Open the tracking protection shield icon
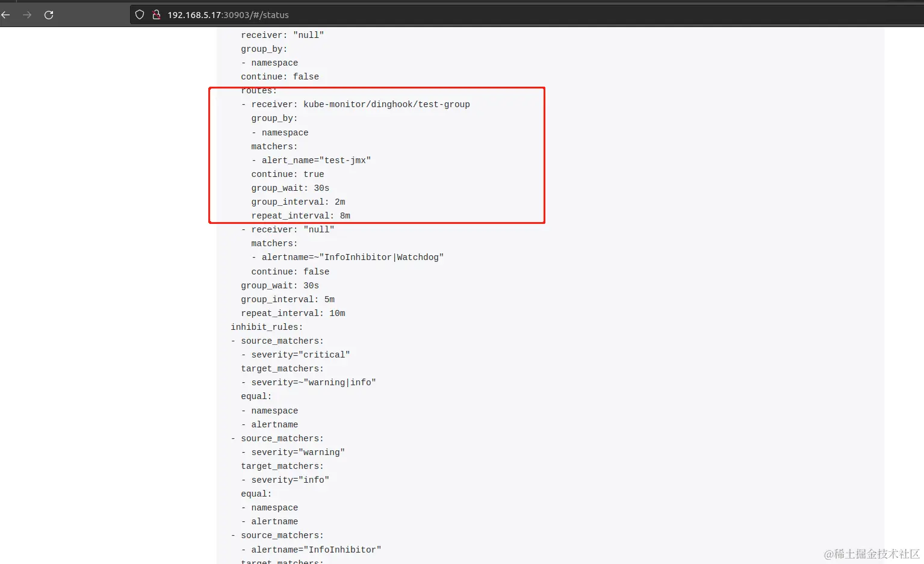Viewport: 924px width, 564px height. [140, 15]
